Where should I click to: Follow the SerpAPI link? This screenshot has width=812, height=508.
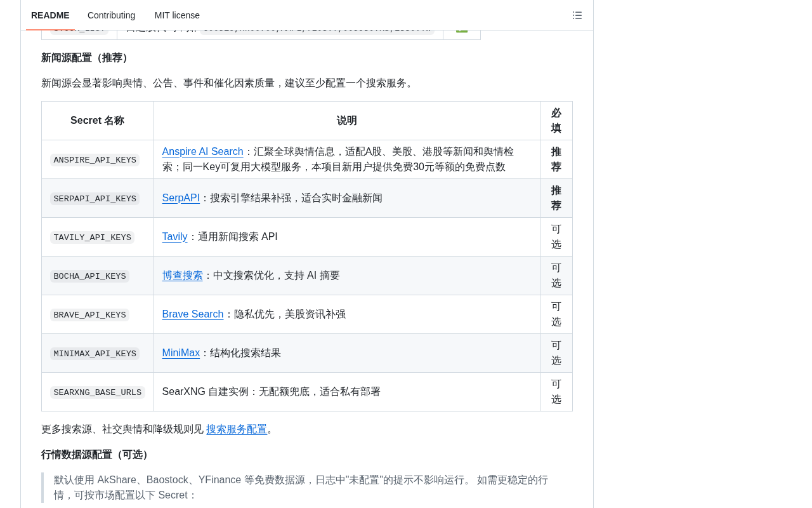click(x=181, y=198)
